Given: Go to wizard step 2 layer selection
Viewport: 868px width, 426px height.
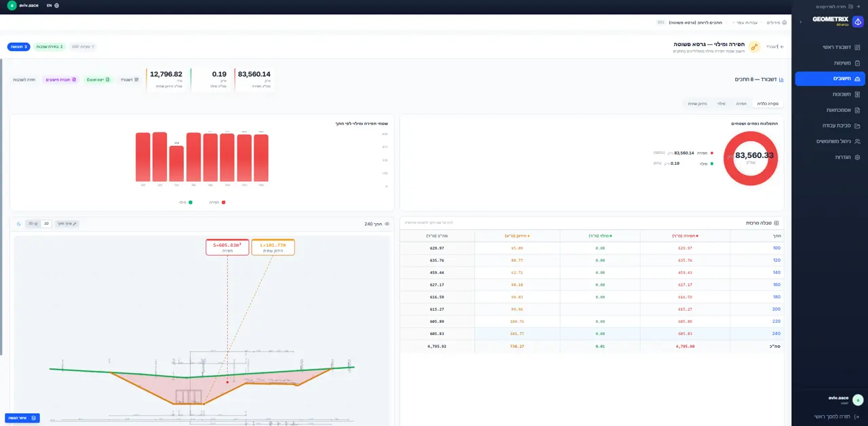Looking at the screenshot, I should (x=50, y=47).
